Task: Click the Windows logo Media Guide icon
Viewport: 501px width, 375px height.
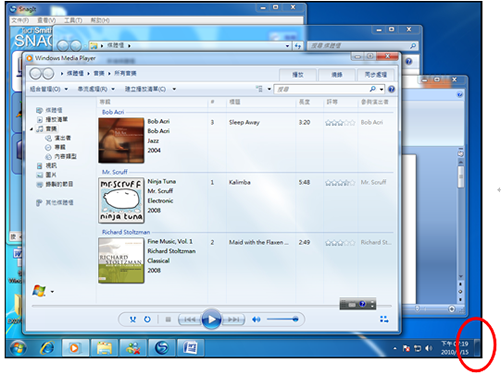Action: pos(39,291)
